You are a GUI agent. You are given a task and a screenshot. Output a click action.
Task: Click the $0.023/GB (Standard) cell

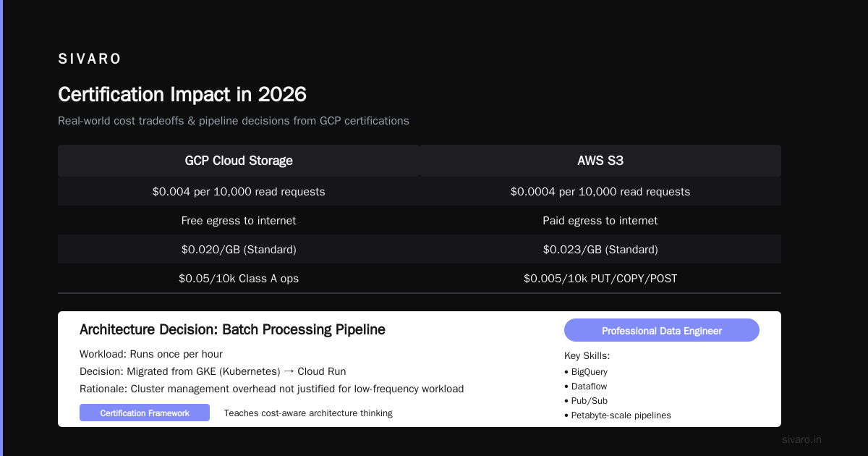(600, 250)
